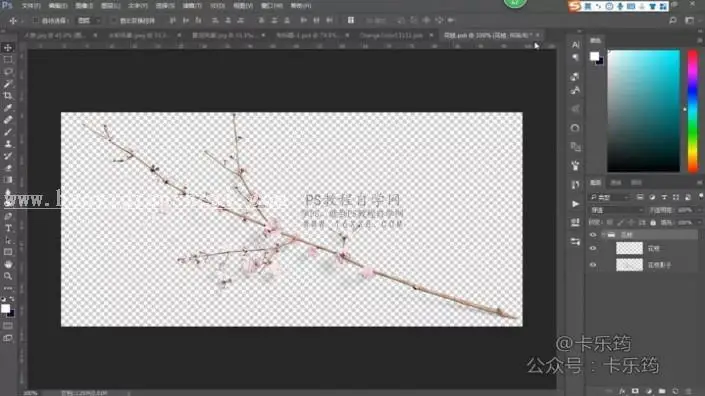Open the layer fill dropdown arrow
Screen dimensions: 705x396
click(x=700, y=222)
